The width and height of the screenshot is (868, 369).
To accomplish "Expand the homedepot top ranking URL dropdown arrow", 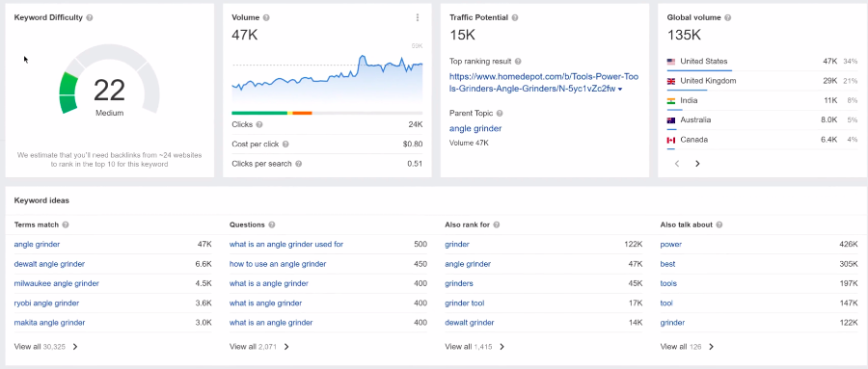I will pos(619,89).
